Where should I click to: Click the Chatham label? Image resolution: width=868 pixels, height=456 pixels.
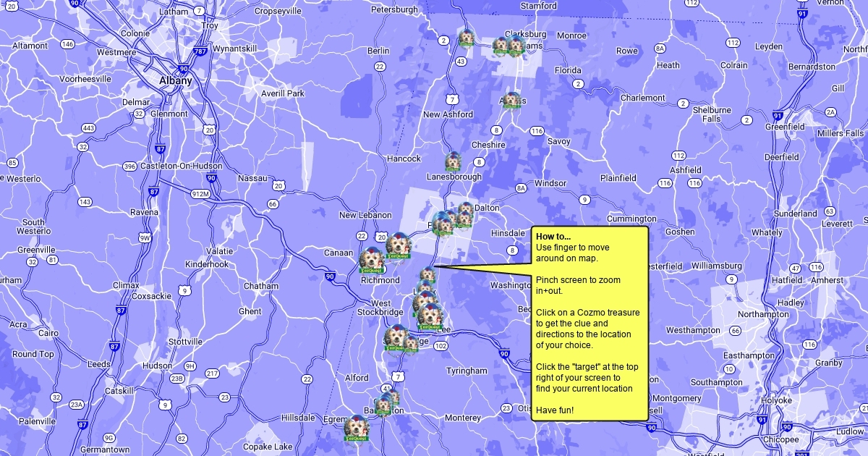pyautogui.click(x=260, y=286)
